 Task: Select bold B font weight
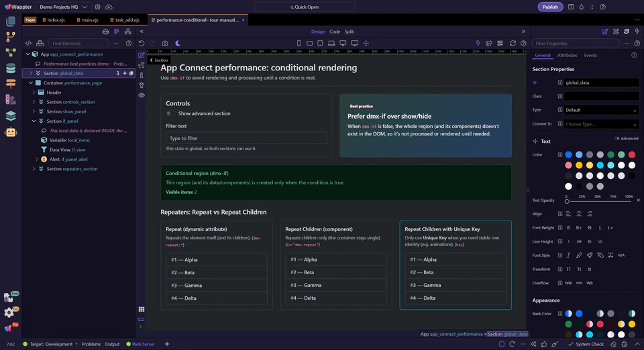pyautogui.click(x=568, y=228)
